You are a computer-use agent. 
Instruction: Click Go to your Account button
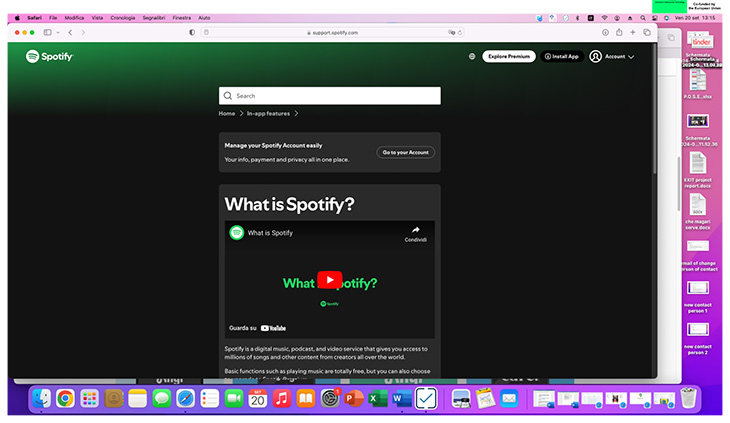(406, 152)
